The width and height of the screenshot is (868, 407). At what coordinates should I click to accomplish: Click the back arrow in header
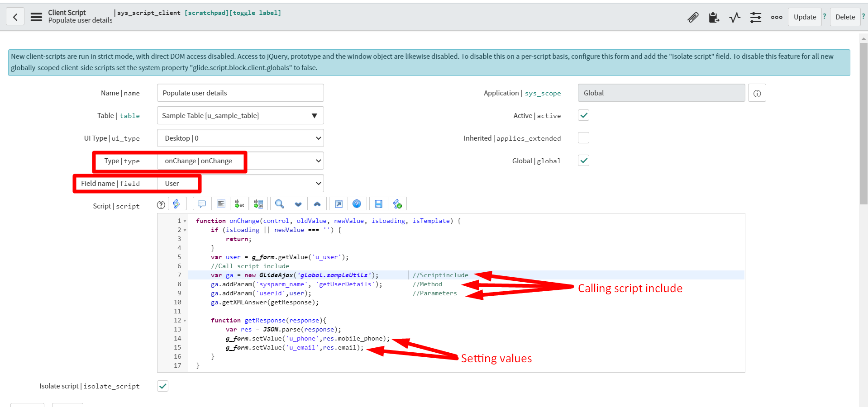pyautogui.click(x=15, y=17)
